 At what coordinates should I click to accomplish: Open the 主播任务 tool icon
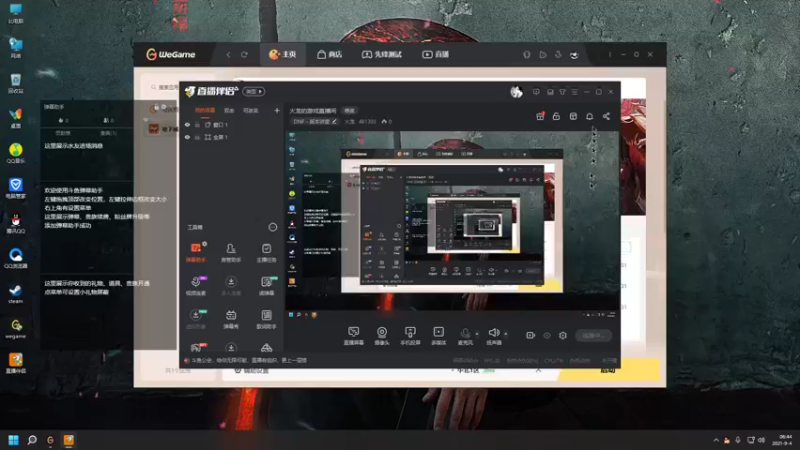click(266, 253)
